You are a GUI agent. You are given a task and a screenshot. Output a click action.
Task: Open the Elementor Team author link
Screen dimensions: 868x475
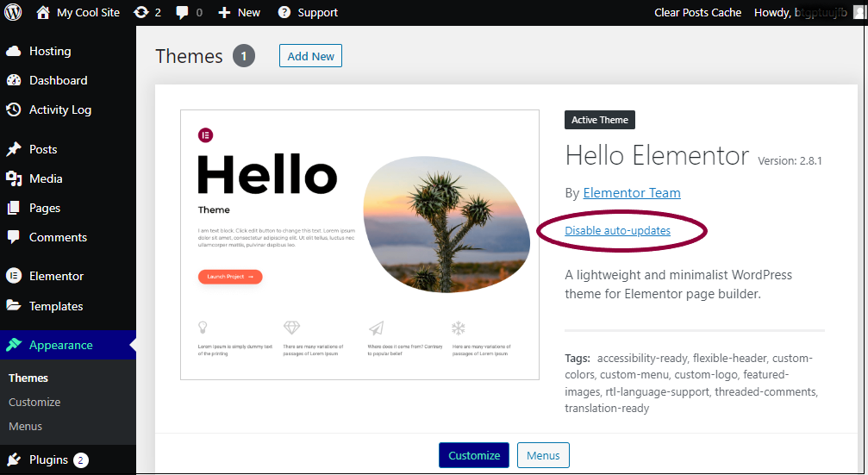pos(632,192)
